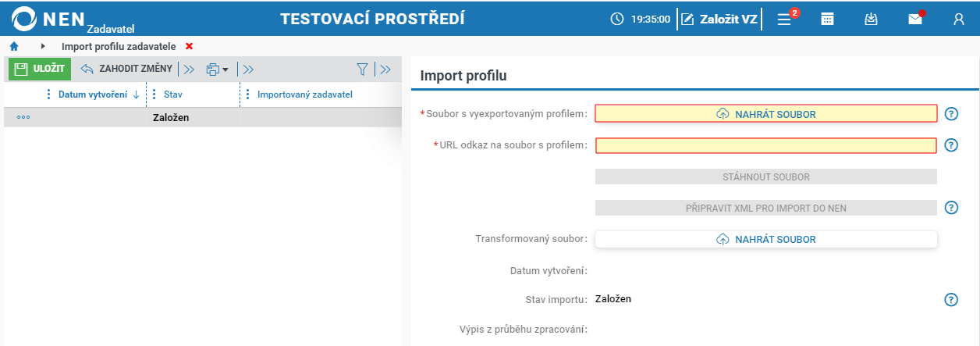Expand the double chevron beside filter icon

coord(383,69)
